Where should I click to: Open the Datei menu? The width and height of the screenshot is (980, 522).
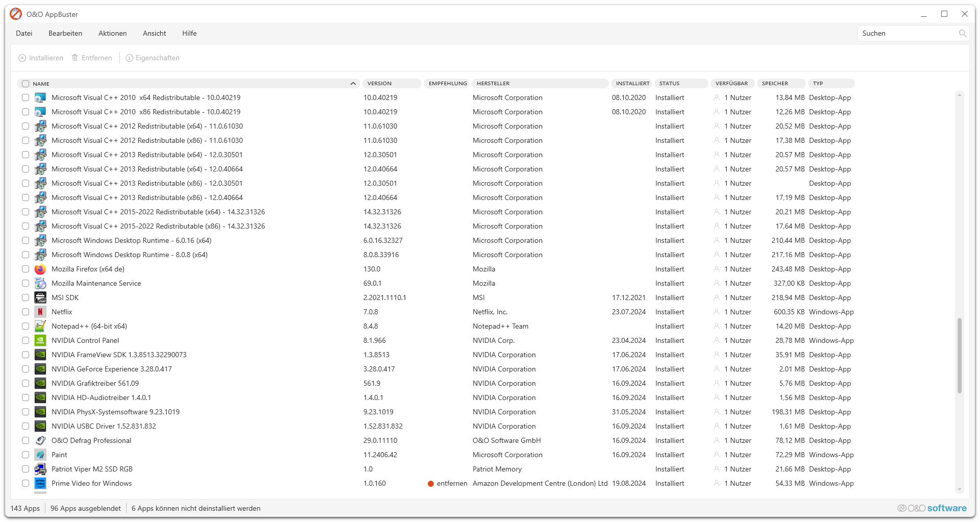[x=24, y=33]
